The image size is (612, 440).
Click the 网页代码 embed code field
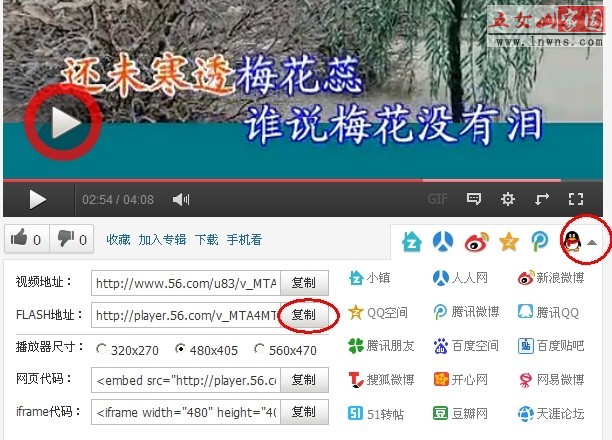tap(186, 380)
